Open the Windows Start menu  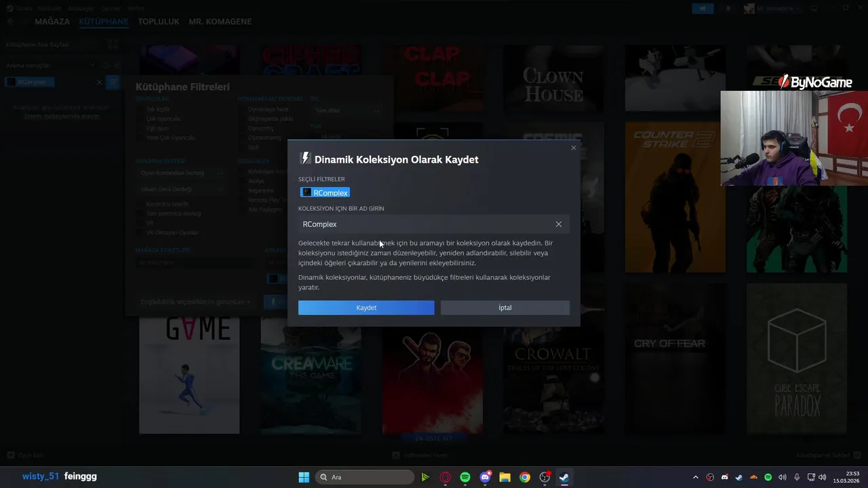[304, 477]
